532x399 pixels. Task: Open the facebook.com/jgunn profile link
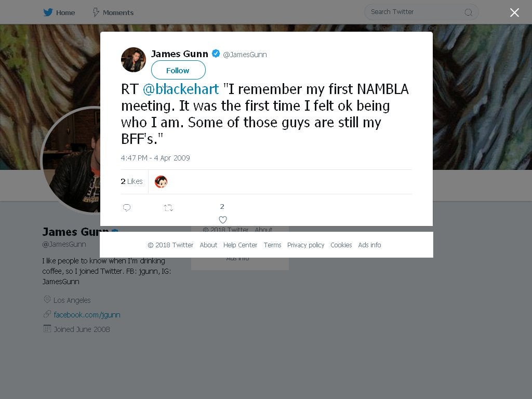87,315
